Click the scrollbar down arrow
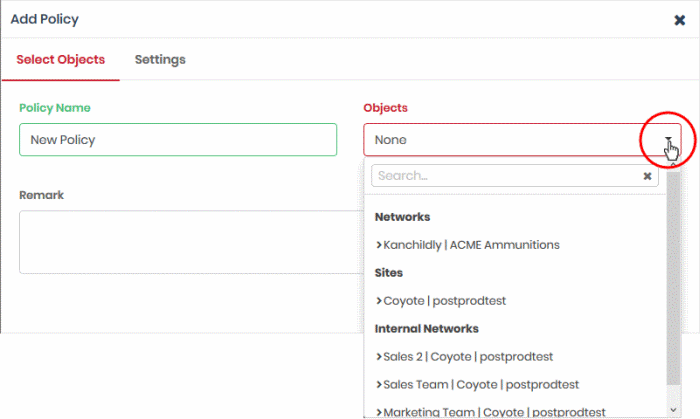 click(x=673, y=410)
